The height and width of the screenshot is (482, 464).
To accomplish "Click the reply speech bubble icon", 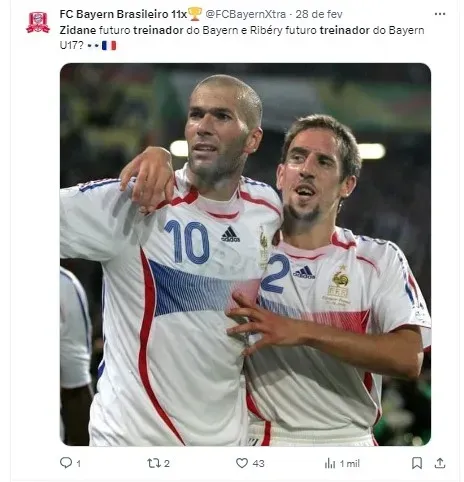I will (66, 463).
